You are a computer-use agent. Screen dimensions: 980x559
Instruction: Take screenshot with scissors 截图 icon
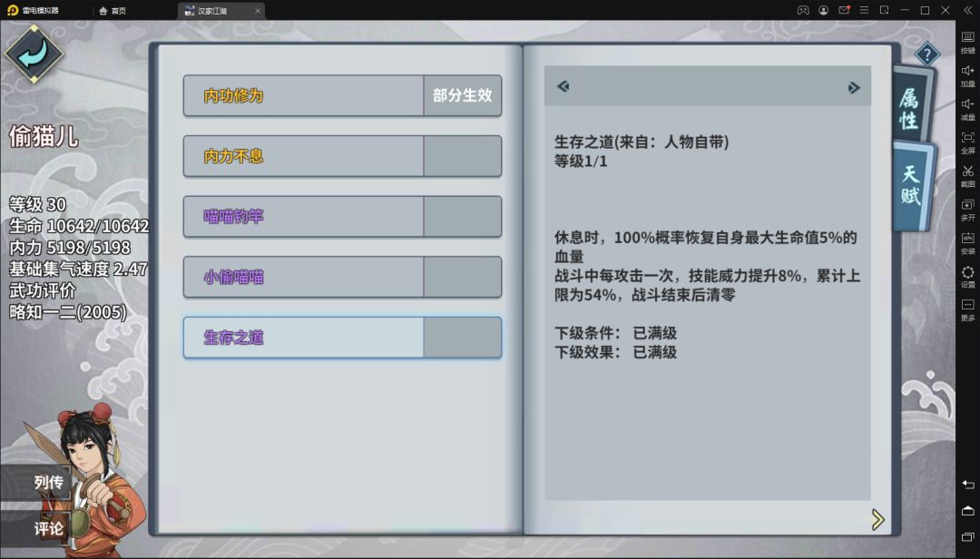click(x=967, y=176)
